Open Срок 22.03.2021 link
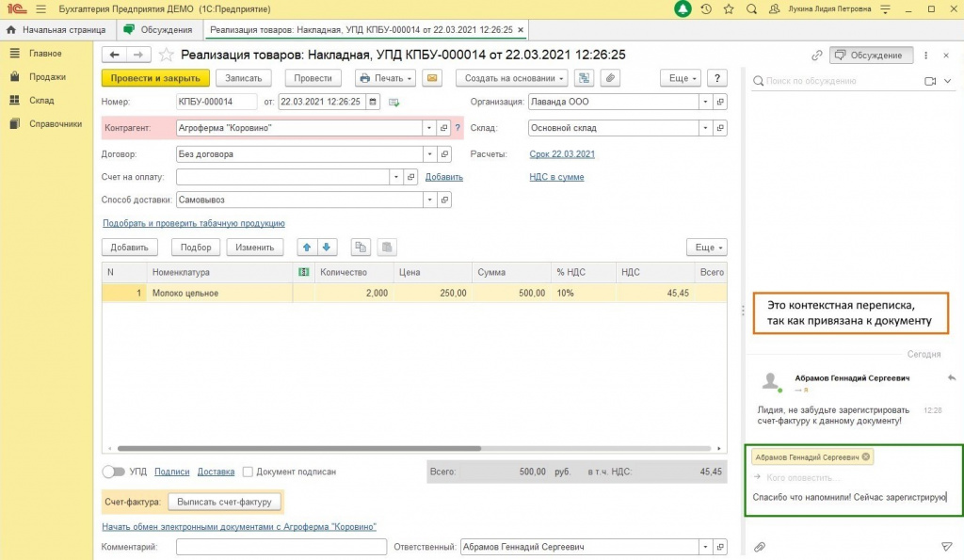The height and width of the screenshot is (560, 964). [562, 154]
